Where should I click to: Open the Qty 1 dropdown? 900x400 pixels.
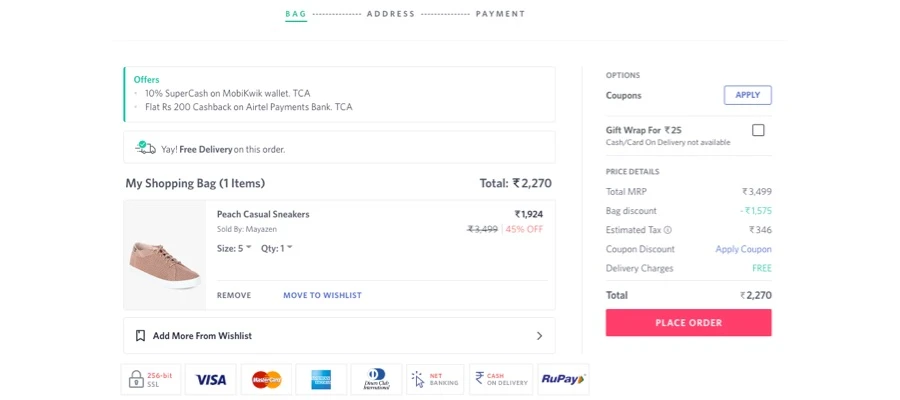[277, 248]
